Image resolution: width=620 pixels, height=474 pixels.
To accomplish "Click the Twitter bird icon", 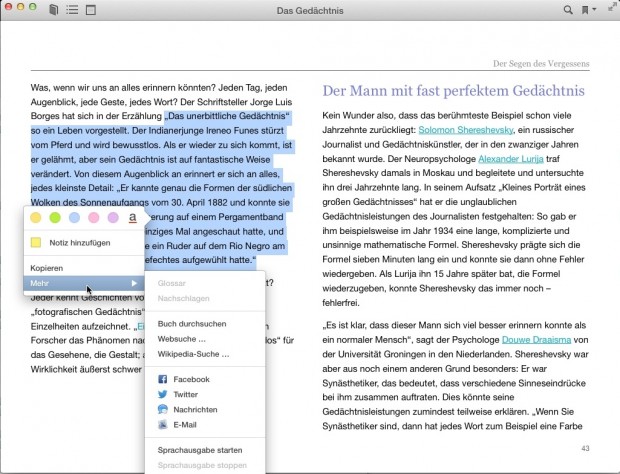I will (x=163, y=394).
